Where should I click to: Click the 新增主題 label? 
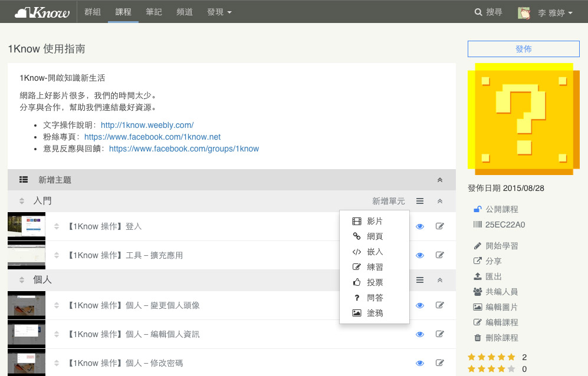pyautogui.click(x=55, y=180)
